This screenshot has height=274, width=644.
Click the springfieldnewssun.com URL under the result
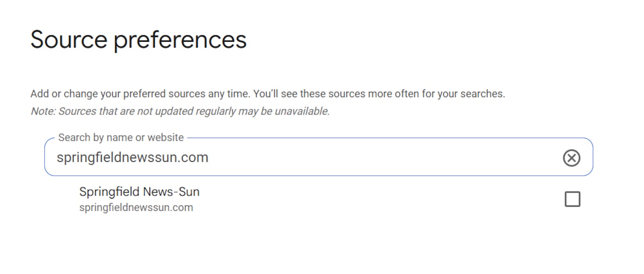(136, 208)
